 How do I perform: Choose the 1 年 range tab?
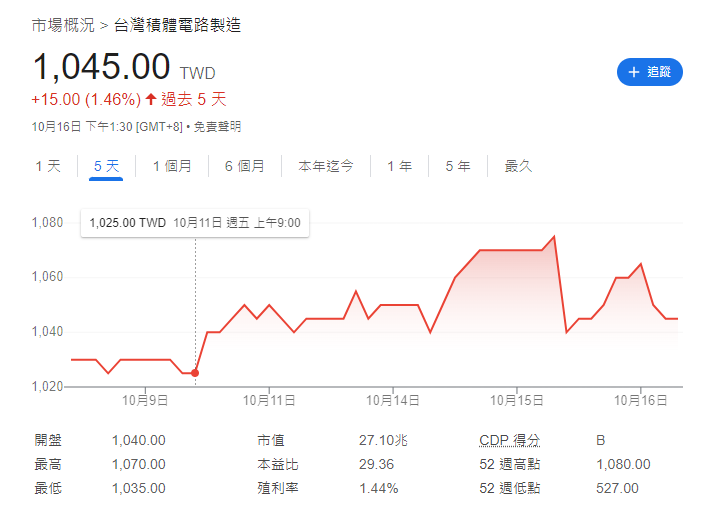(399, 166)
